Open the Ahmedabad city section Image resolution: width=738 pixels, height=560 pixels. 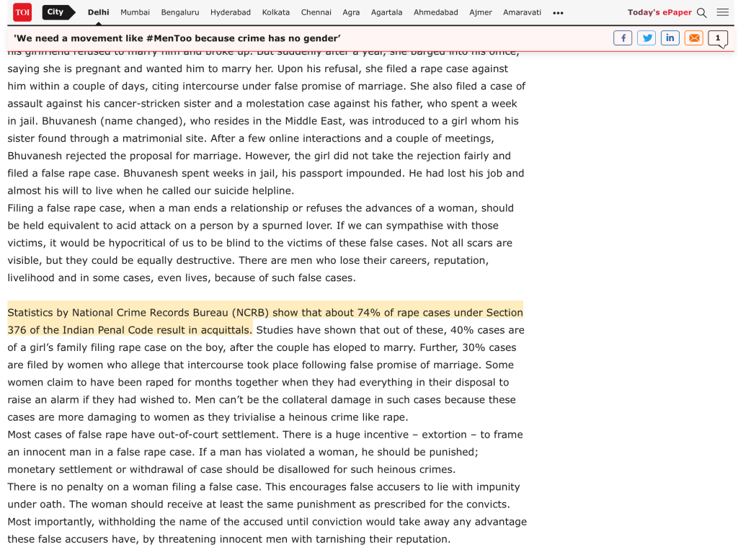click(x=436, y=12)
